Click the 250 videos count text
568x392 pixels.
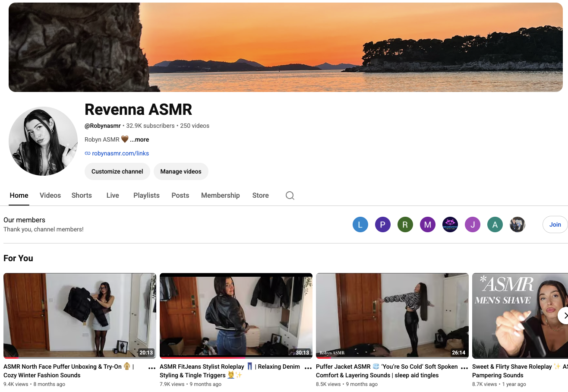pyautogui.click(x=195, y=126)
